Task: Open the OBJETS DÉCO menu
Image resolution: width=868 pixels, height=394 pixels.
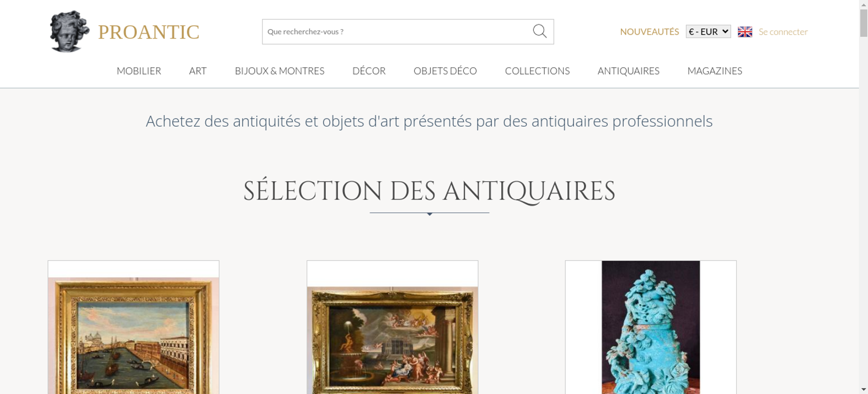Action: [445, 71]
